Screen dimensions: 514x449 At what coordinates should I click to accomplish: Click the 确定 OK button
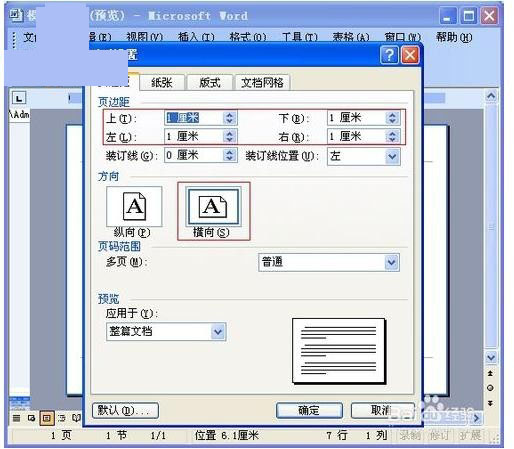(309, 410)
